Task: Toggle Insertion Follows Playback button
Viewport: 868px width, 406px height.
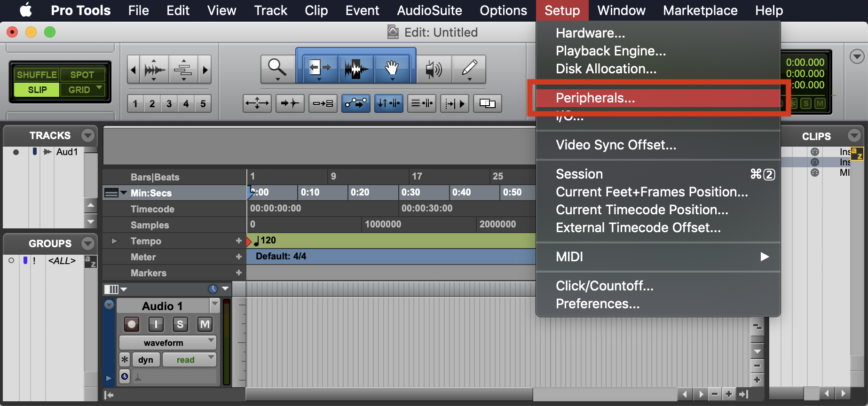Action: (454, 103)
